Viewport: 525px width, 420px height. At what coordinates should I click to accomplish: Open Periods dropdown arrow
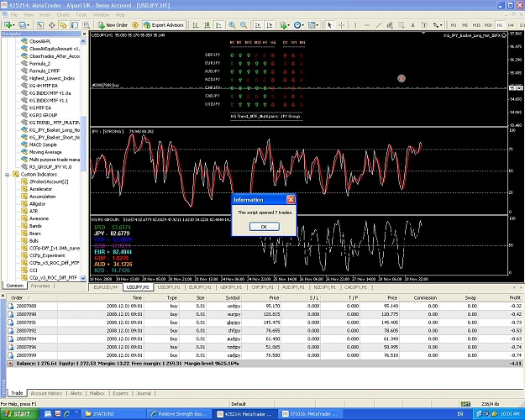coord(303,25)
